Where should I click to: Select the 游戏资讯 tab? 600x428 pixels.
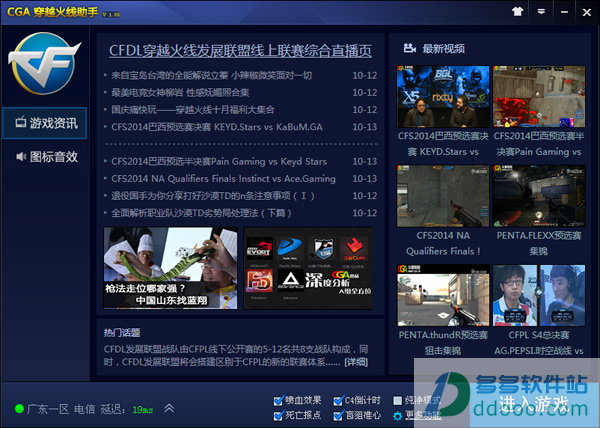[45, 123]
